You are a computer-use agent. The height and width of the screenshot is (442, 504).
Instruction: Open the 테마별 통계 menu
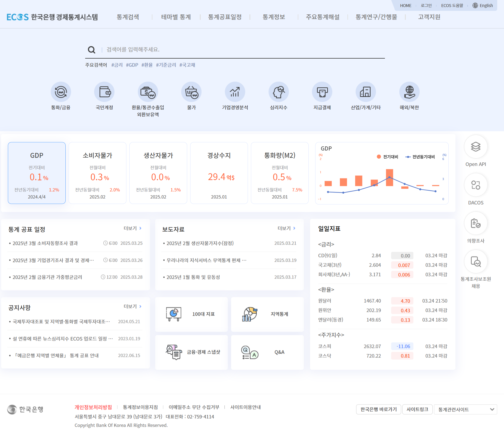click(176, 17)
